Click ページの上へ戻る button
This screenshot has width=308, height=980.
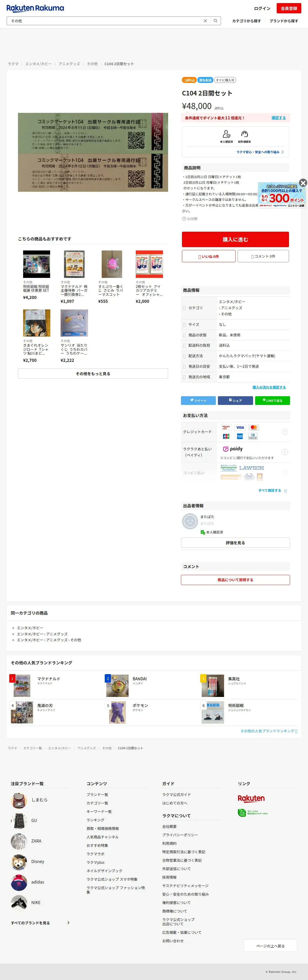click(270, 946)
